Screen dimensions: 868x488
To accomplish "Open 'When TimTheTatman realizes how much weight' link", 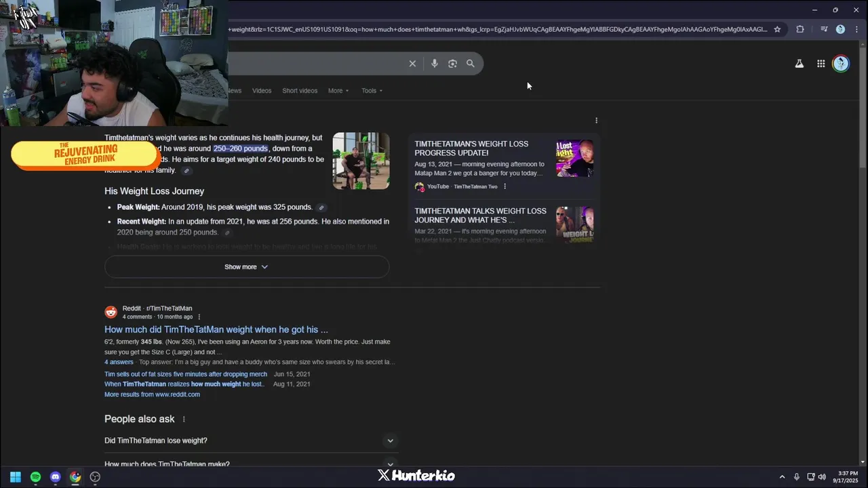I will tap(184, 384).
